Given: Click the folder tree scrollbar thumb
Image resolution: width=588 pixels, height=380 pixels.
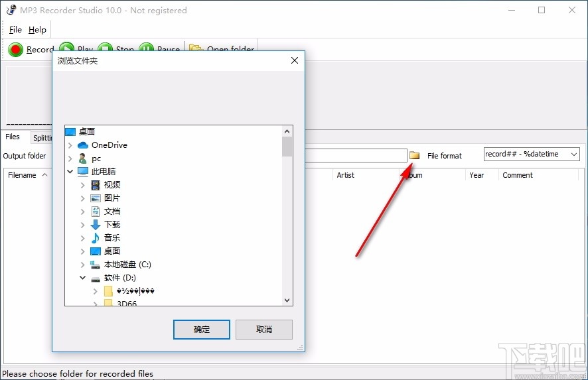Looking at the screenshot, I should point(287,147).
